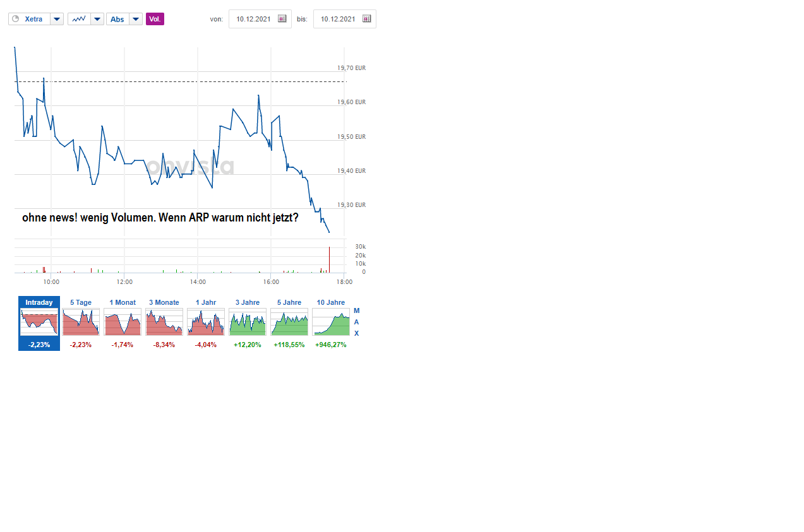Image resolution: width=804 pixels, height=532 pixels.
Task: Click the MAX period button
Action: (356, 322)
